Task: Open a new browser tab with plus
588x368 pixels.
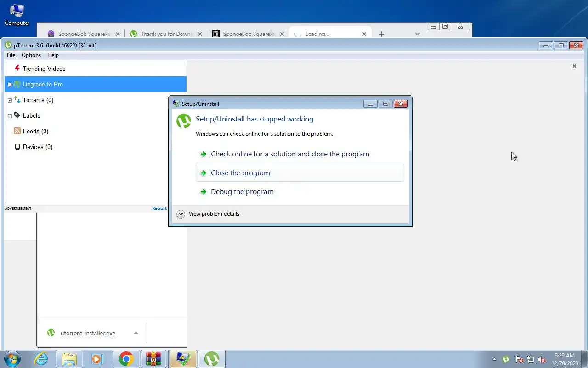Action: [x=381, y=34]
